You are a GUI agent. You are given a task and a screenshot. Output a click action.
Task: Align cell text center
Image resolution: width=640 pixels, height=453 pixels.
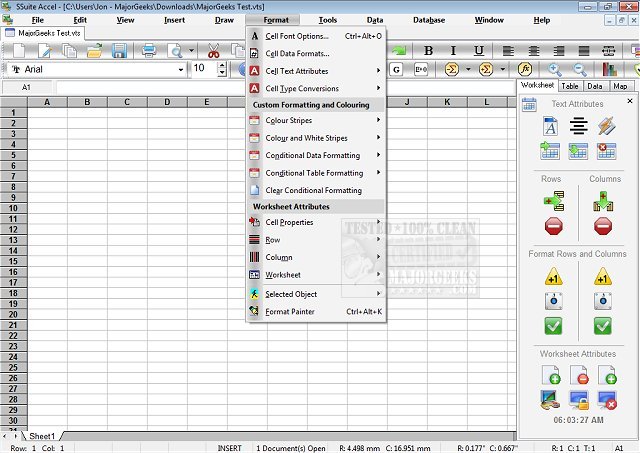click(x=534, y=51)
